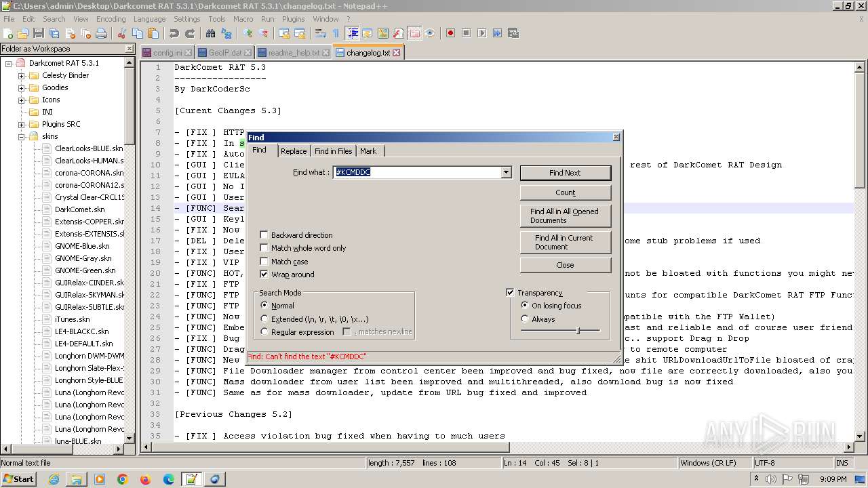The width and height of the screenshot is (868, 488).
Task: Click the Close button in Find dialog
Action: 565,265
